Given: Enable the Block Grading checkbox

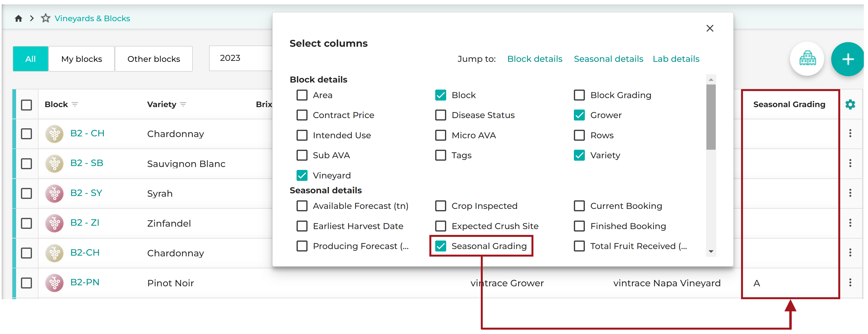Looking at the screenshot, I should click(579, 95).
